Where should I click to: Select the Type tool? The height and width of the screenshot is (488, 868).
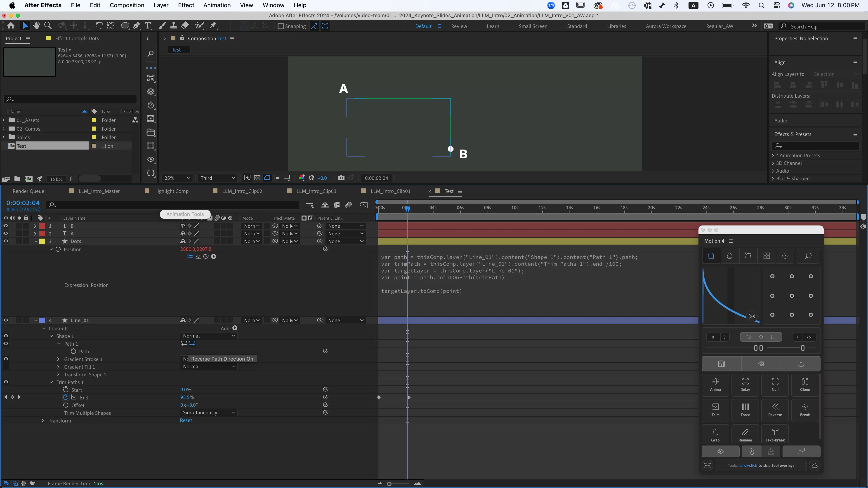tap(148, 26)
